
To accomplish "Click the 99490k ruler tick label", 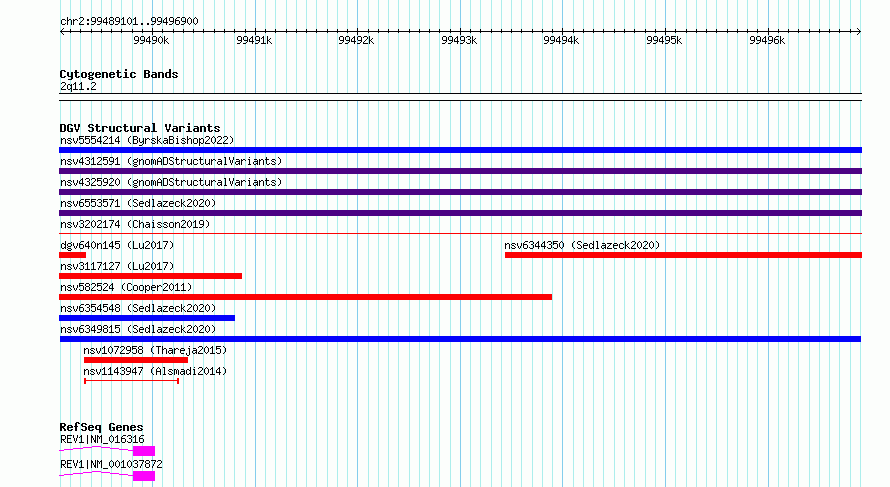I will [151, 40].
